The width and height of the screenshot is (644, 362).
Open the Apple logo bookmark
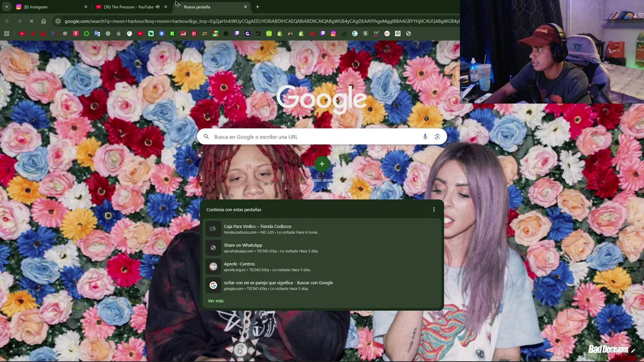119,34
